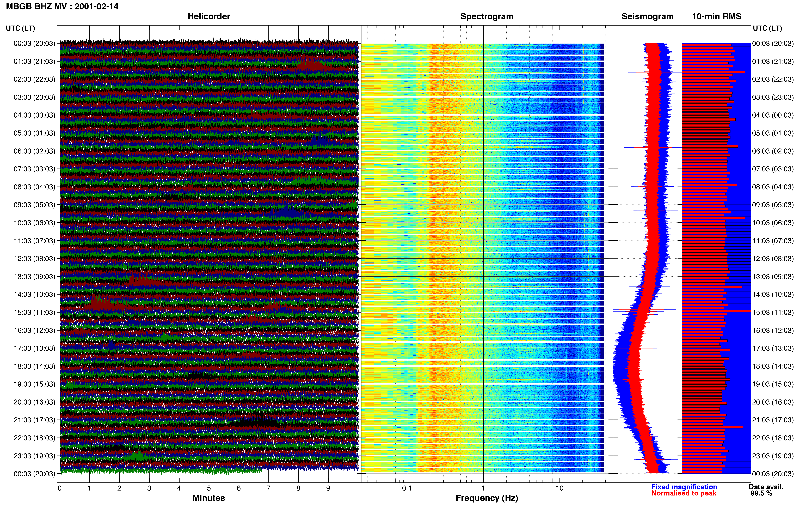This screenshot has height=508, width=812.
Task: Click 02:03 (22:03) on the helicorder time axis
Action: (34, 79)
